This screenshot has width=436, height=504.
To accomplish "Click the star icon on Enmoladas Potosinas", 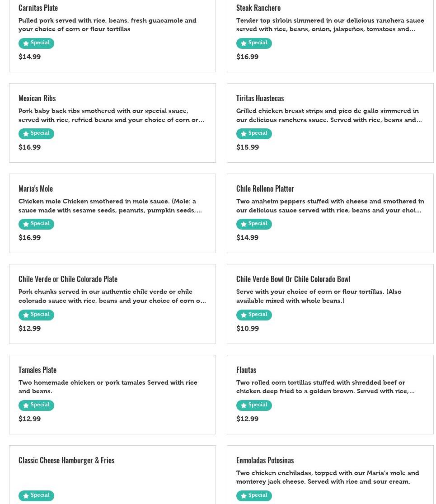I will (x=244, y=496).
